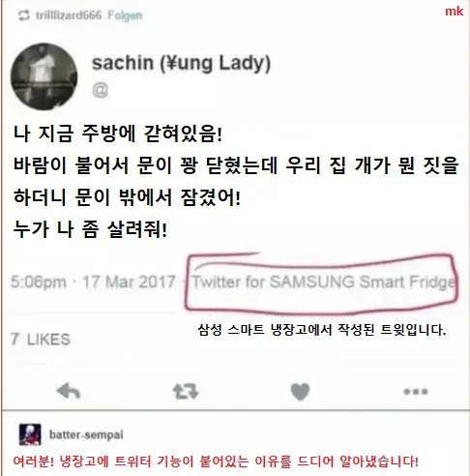Viewport: 470px width, 476px height.
Task: Click sachin (¥ung Lady) display name
Action: [x=181, y=63]
